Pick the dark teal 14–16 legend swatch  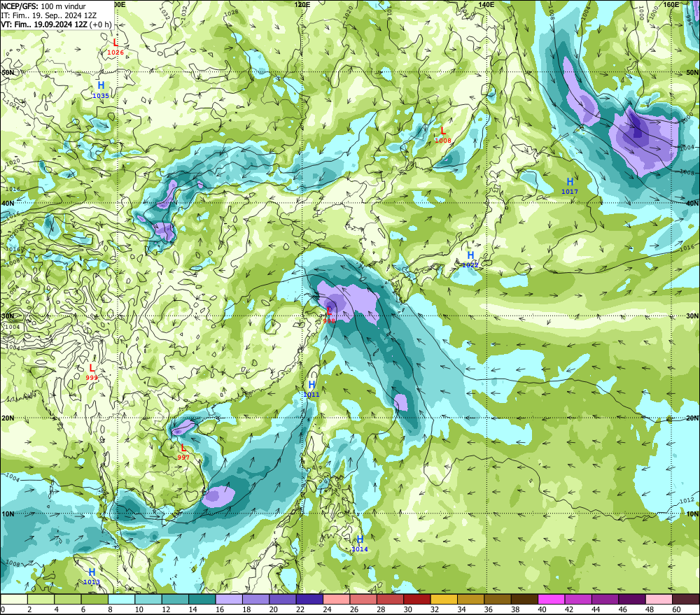pos(202,599)
